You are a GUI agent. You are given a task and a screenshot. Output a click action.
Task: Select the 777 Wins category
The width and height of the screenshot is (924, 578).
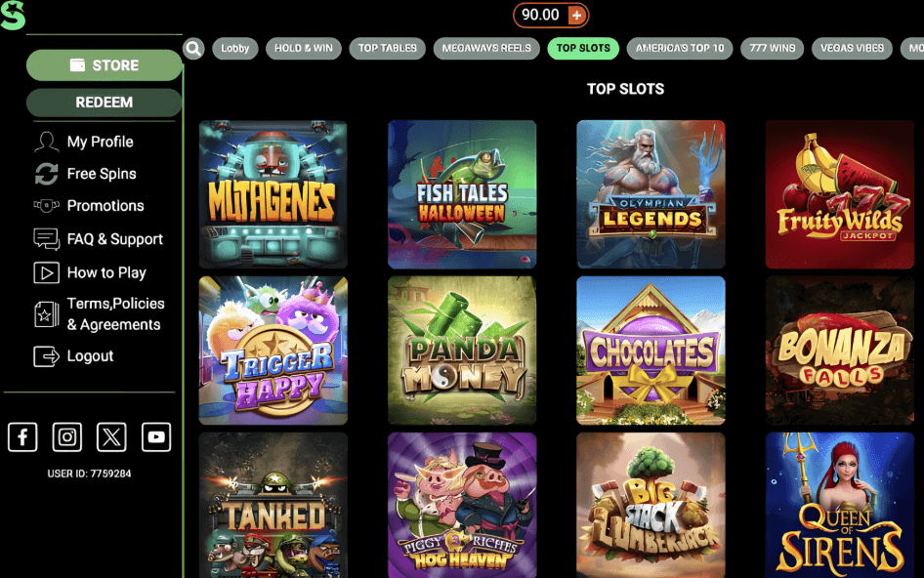coord(773,48)
